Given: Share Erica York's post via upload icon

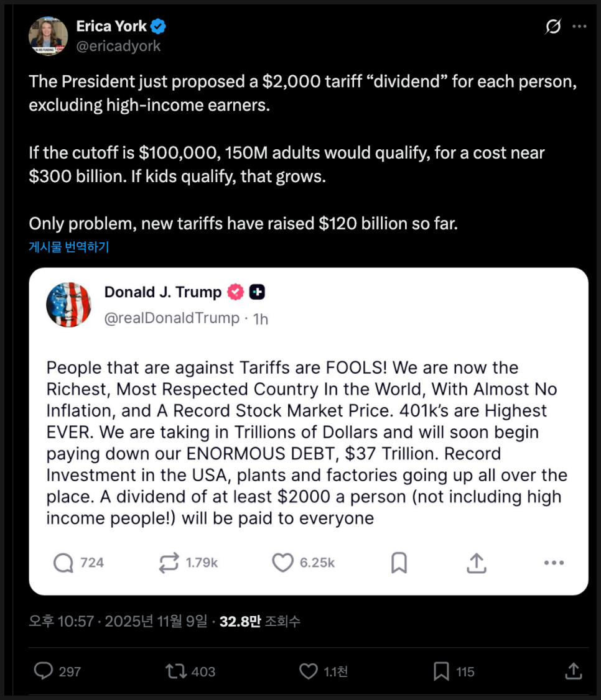Looking at the screenshot, I should coord(573,671).
